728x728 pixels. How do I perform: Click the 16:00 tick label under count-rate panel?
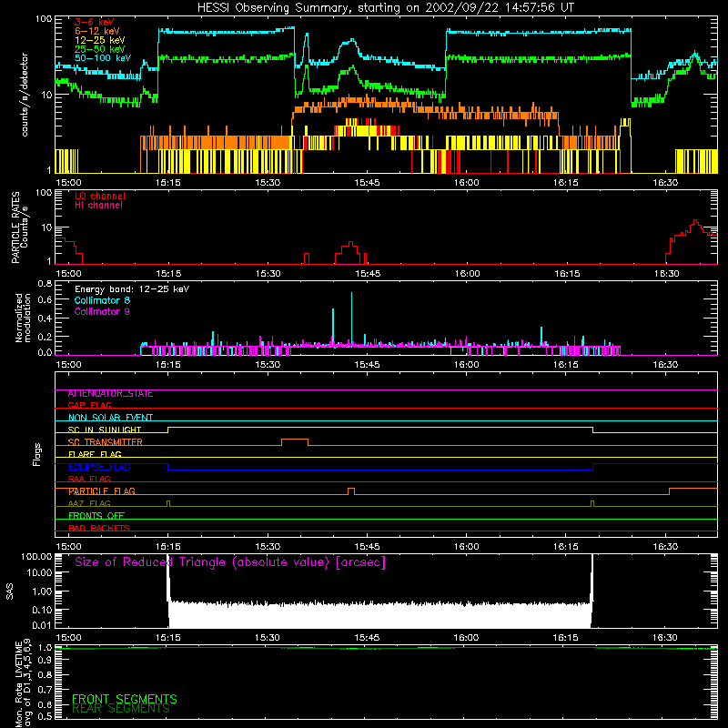coord(466,183)
